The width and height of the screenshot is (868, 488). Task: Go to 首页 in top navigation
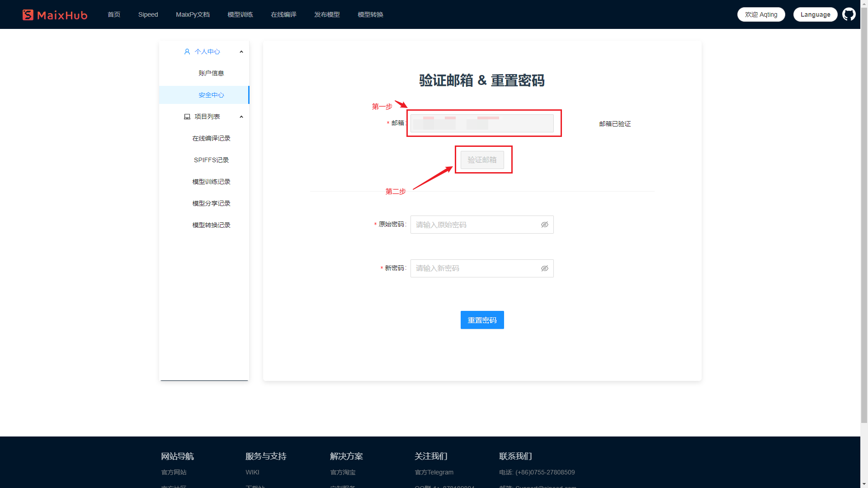(x=114, y=14)
